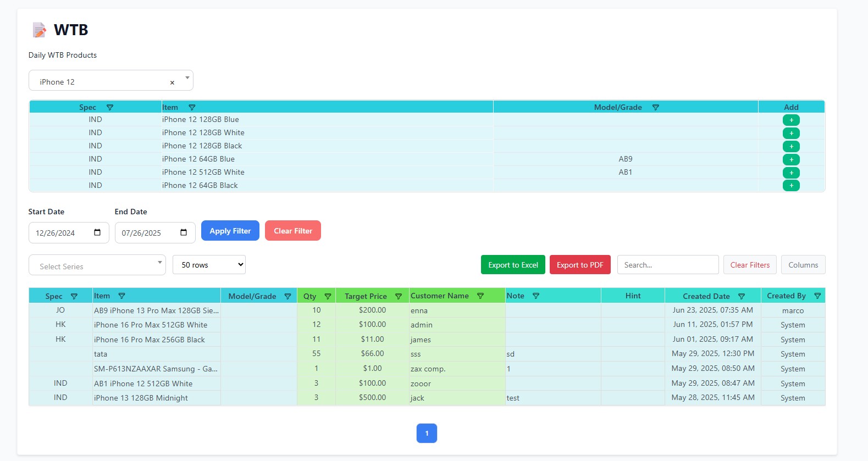Open the End Date calendar picker icon
This screenshot has width=868, height=461.
point(184,232)
